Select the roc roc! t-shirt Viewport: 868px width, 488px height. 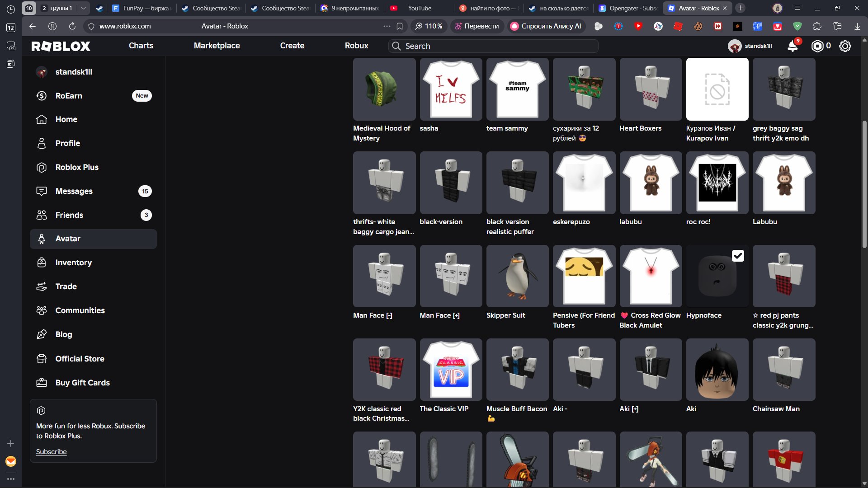pos(717,183)
